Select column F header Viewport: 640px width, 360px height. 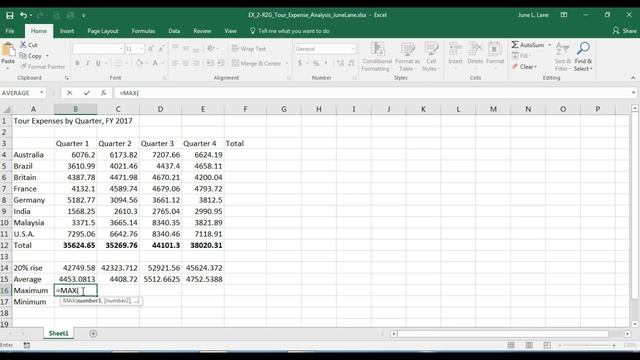(x=245, y=109)
